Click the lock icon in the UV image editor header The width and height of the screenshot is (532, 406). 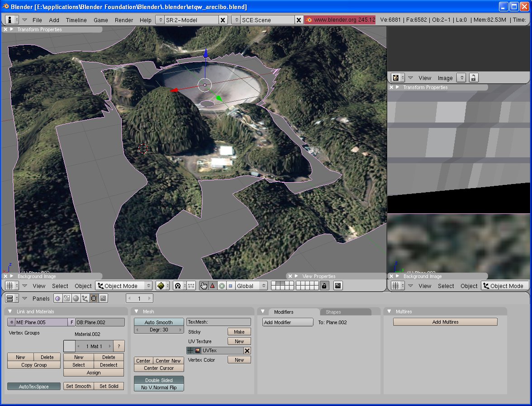click(x=473, y=78)
